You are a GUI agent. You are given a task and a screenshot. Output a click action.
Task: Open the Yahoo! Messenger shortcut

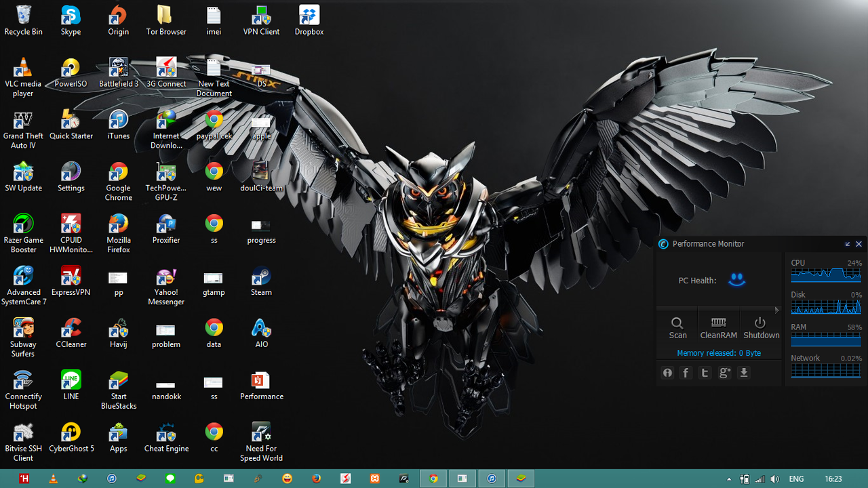click(x=166, y=286)
